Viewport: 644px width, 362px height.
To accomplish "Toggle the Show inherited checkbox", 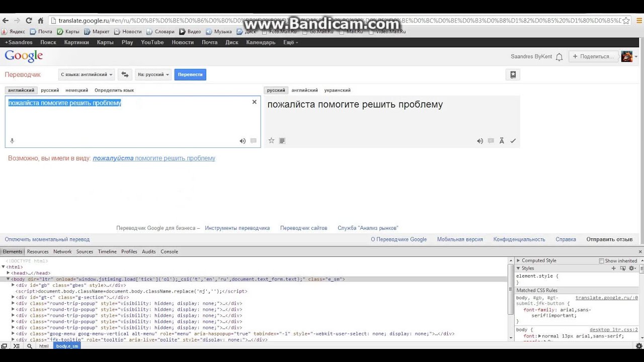I will [x=601, y=261].
